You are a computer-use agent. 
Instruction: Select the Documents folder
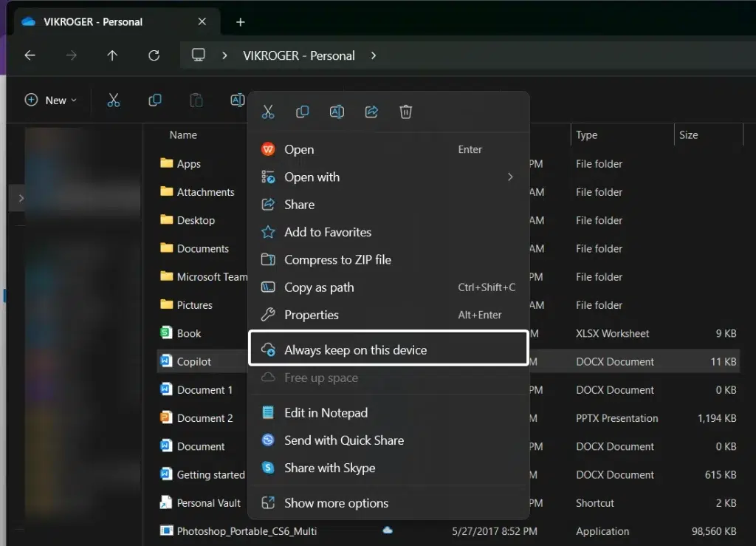(203, 248)
